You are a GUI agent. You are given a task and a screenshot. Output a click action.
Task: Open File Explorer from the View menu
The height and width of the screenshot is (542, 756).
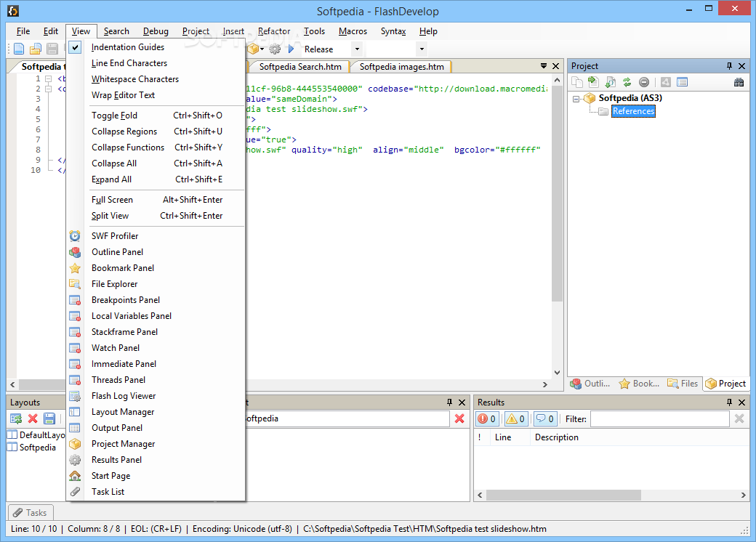156,284
